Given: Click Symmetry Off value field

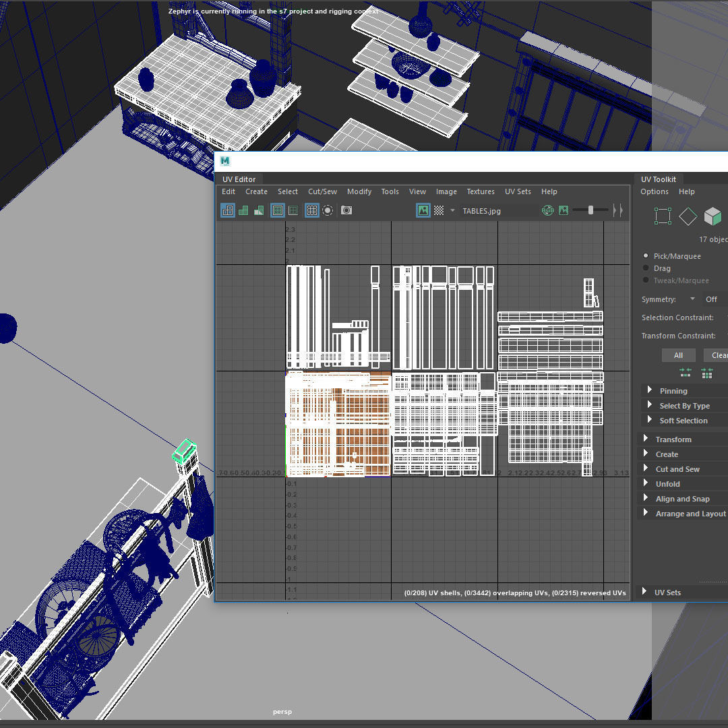Looking at the screenshot, I should tap(715, 299).
